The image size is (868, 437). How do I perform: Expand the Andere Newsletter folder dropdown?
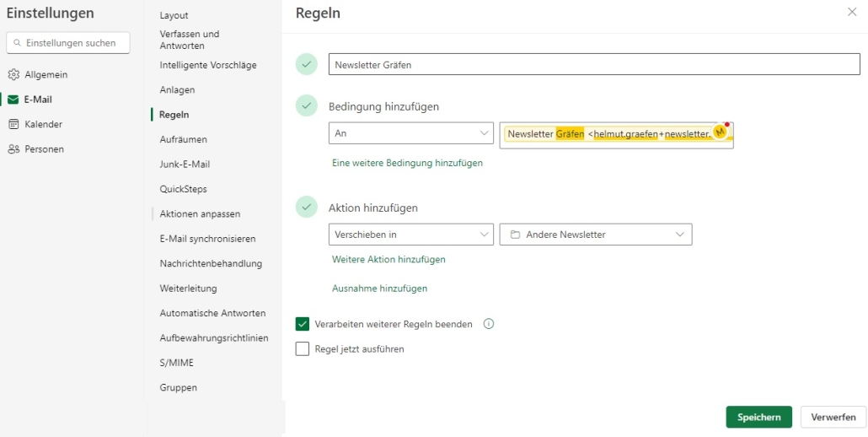point(596,235)
